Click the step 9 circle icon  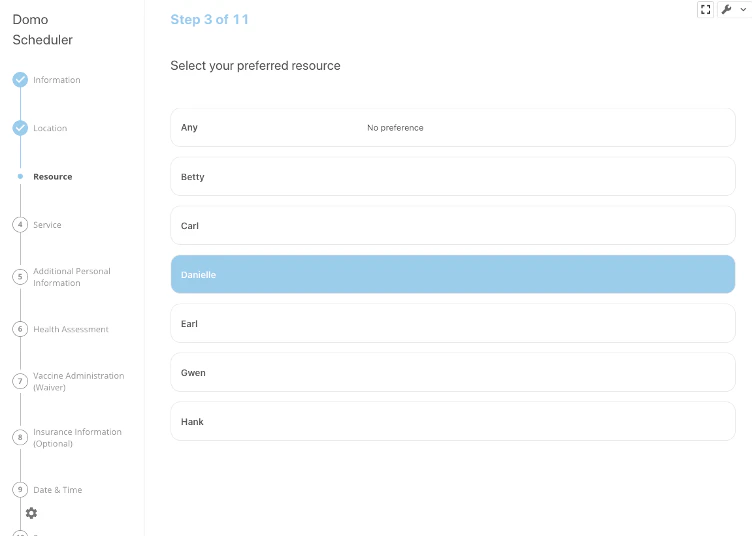(x=20, y=490)
